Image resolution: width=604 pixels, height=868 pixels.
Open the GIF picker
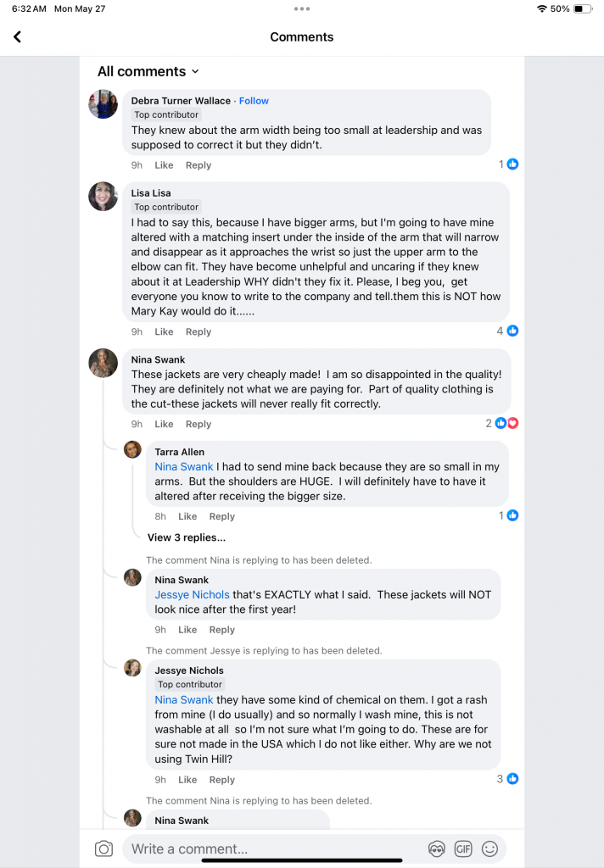(463, 849)
